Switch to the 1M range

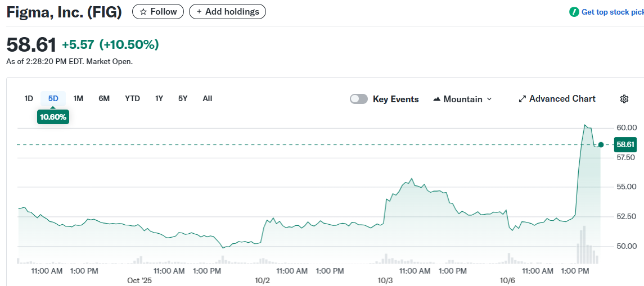click(x=78, y=98)
